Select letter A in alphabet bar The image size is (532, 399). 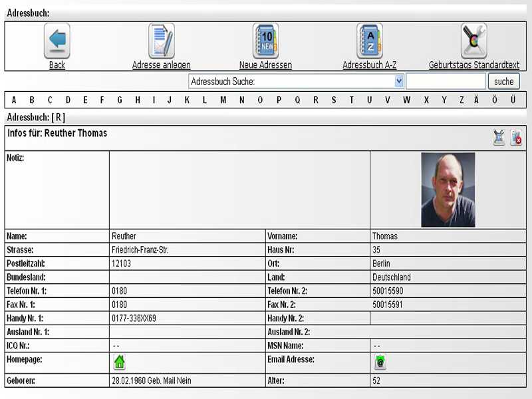[x=14, y=100]
